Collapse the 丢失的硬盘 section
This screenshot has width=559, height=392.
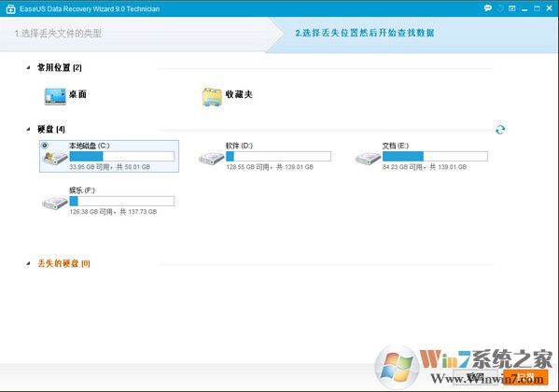click(28, 263)
